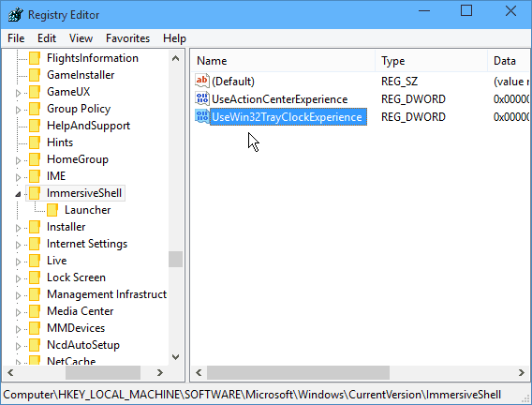The image size is (532, 405).
Task: Click the NcdAutoSetup folder icon
Action: click(35, 345)
